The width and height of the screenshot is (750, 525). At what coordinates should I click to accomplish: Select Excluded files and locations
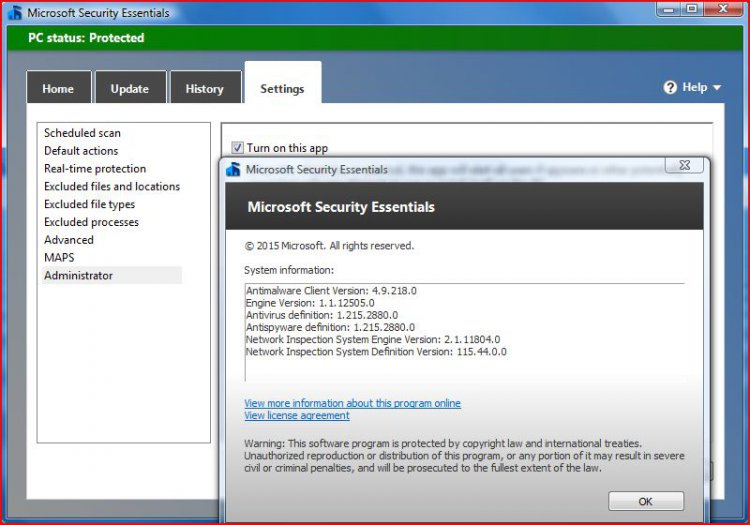pyautogui.click(x=112, y=186)
